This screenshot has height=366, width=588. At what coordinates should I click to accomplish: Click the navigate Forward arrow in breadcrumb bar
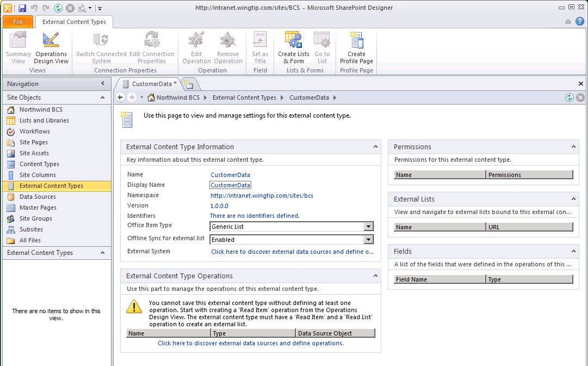click(132, 97)
